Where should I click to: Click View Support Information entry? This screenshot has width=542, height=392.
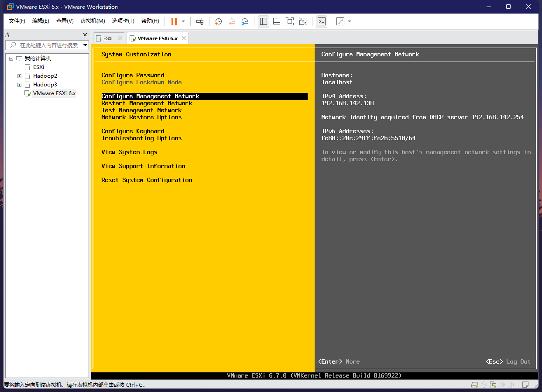pyautogui.click(x=143, y=166)
